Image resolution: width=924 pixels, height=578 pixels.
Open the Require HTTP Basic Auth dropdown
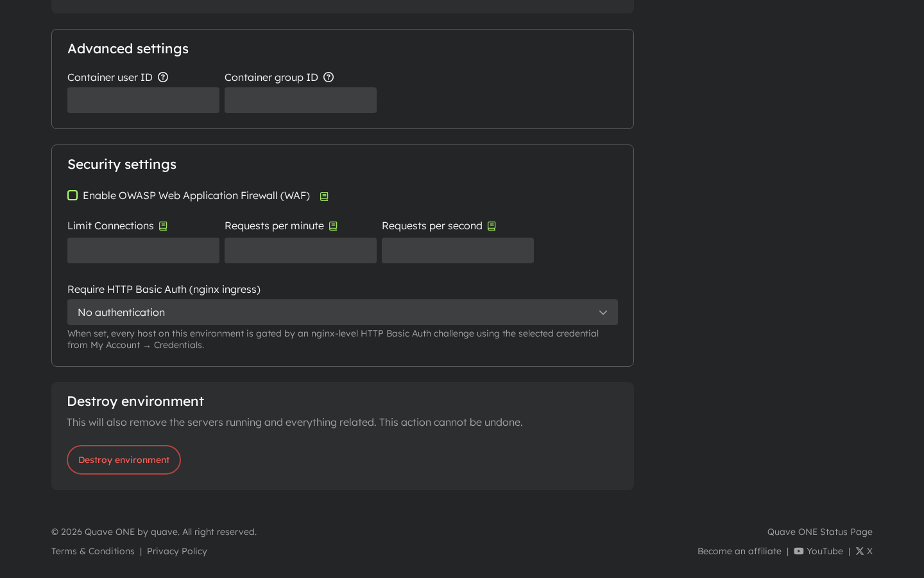[342, 312]
